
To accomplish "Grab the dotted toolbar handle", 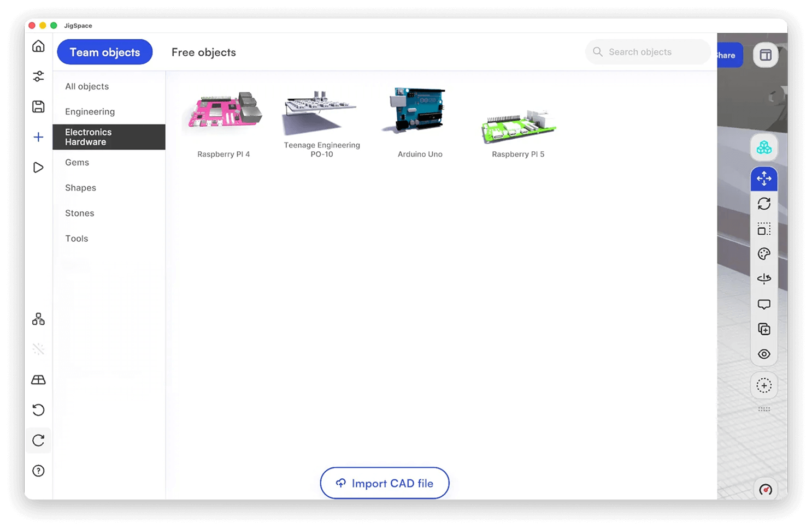I will (764, 409).
